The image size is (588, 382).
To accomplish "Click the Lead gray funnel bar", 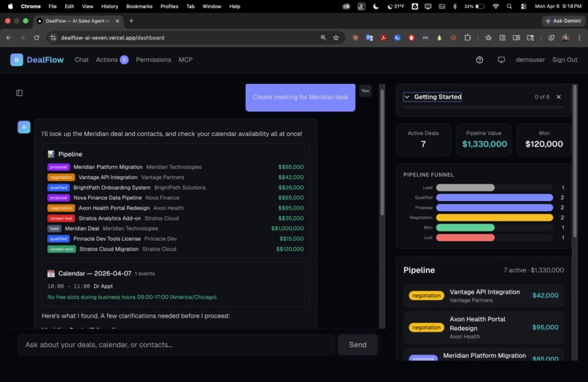I will [x=465, y=188].
